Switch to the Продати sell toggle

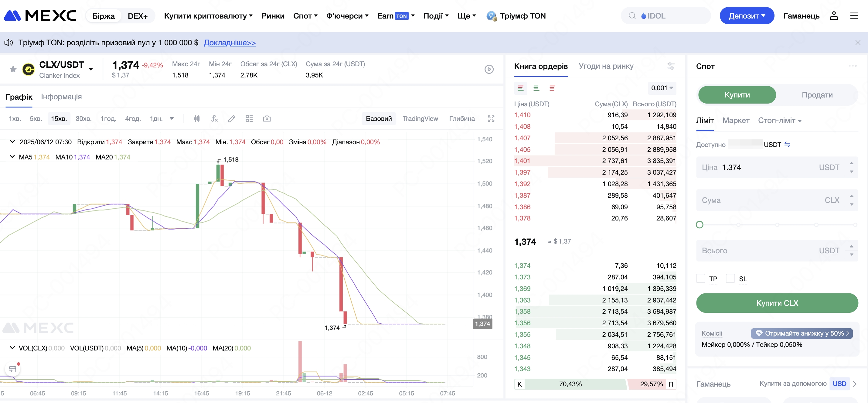coord(817,95)
